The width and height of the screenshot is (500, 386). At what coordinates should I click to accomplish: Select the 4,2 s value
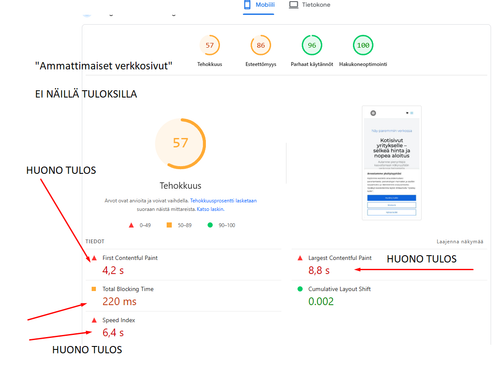tap(113, 270)
